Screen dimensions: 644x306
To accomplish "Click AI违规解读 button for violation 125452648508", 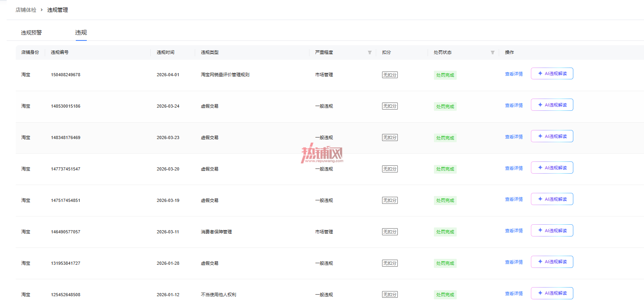I will pyautogui.click(x=552, y=293).
